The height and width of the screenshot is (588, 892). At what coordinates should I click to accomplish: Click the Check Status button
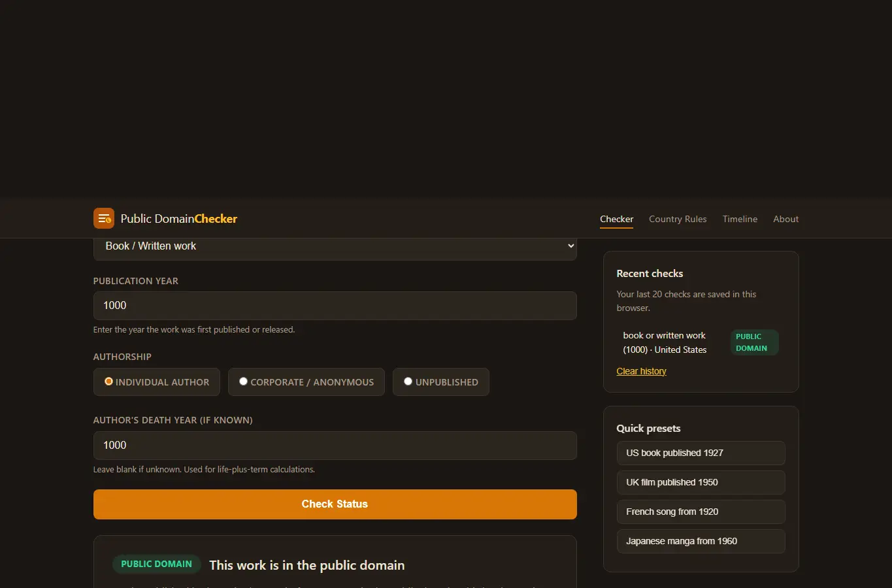tap(335, 504)
